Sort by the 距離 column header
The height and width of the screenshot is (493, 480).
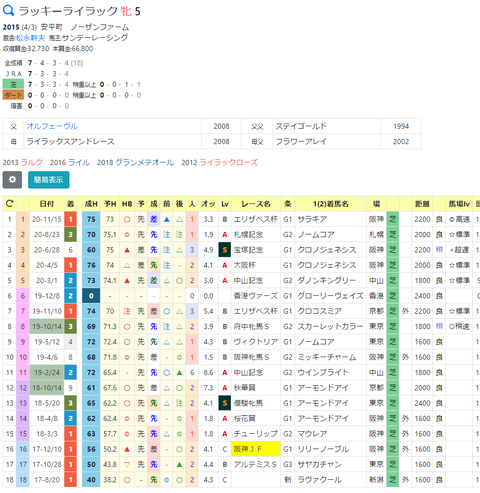[x=422, y=204]
